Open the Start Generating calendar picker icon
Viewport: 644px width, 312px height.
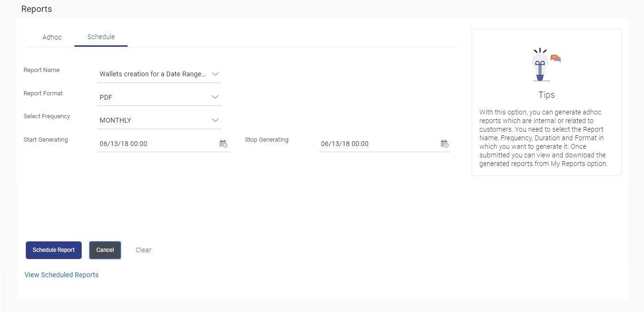click(223, 144)
